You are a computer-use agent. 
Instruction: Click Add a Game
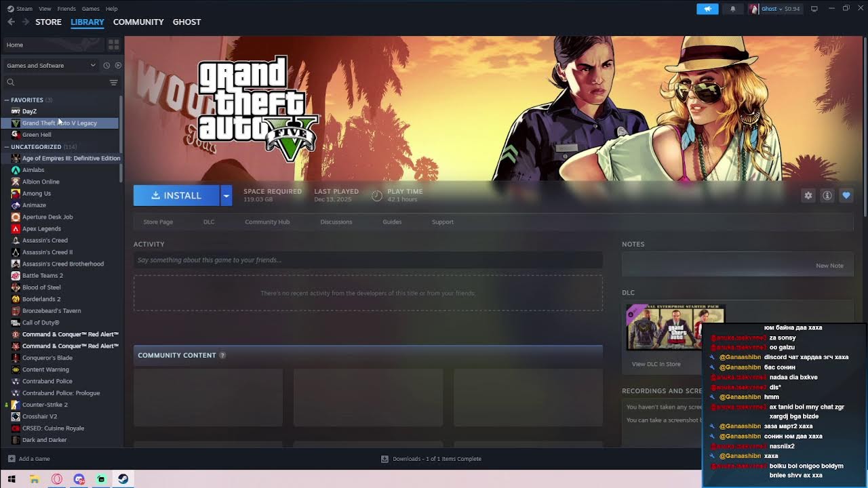tap(34, 459)
